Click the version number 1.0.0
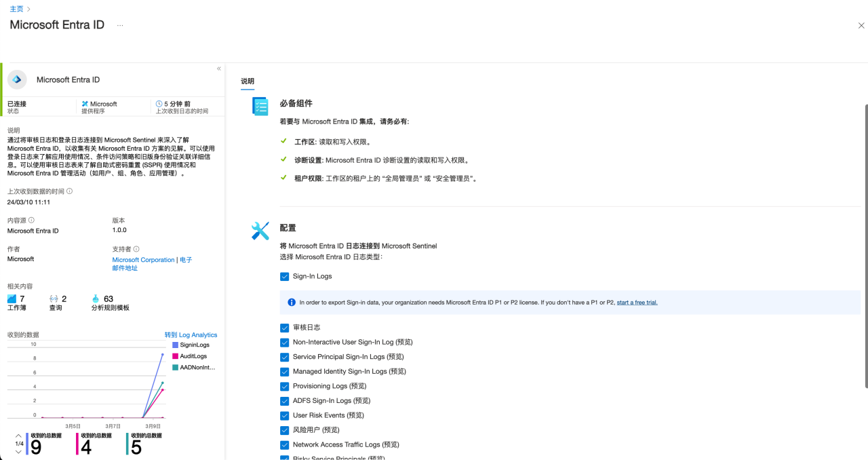 pyautogui.click(x=119, y=230)
